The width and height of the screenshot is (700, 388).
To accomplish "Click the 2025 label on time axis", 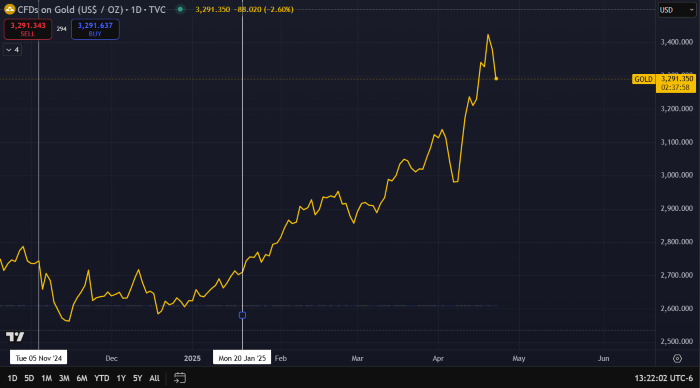I will [192, 358].
